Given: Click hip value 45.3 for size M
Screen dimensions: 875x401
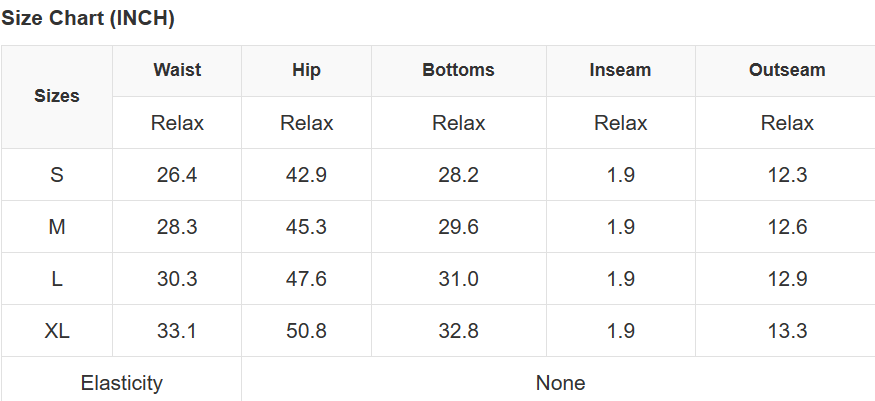Looking at the screenshot, I should [x=306, y=227].
